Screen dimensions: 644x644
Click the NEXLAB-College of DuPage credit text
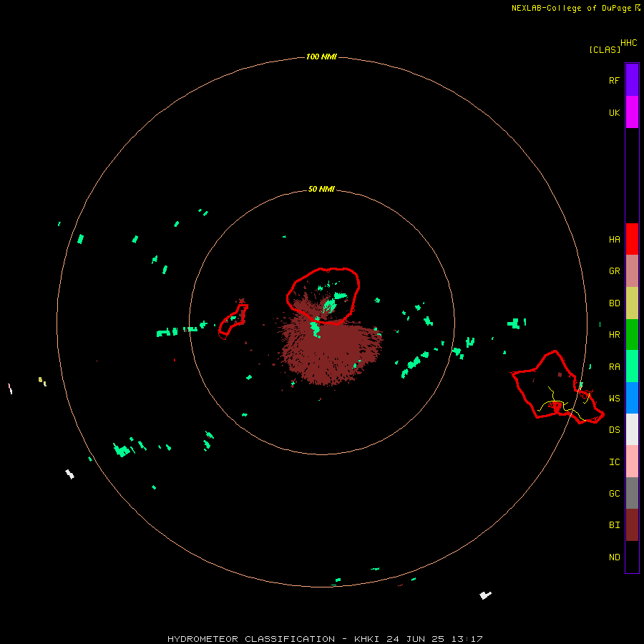(x=571, y=8)
